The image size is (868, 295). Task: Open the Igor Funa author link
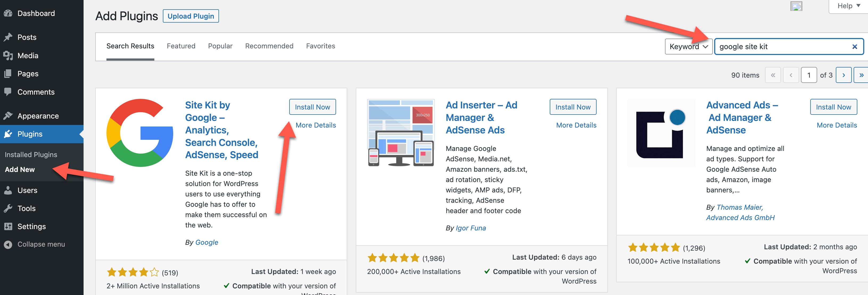[x=471, y=228]
